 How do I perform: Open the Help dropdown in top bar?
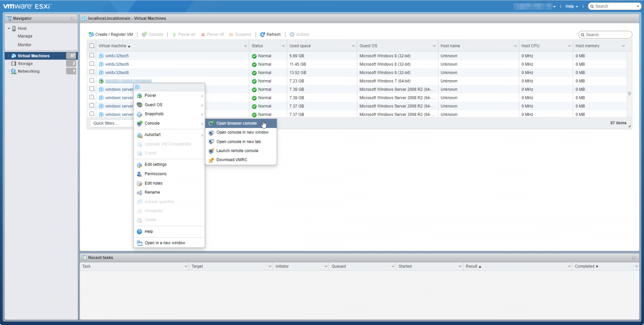point(571,6)
